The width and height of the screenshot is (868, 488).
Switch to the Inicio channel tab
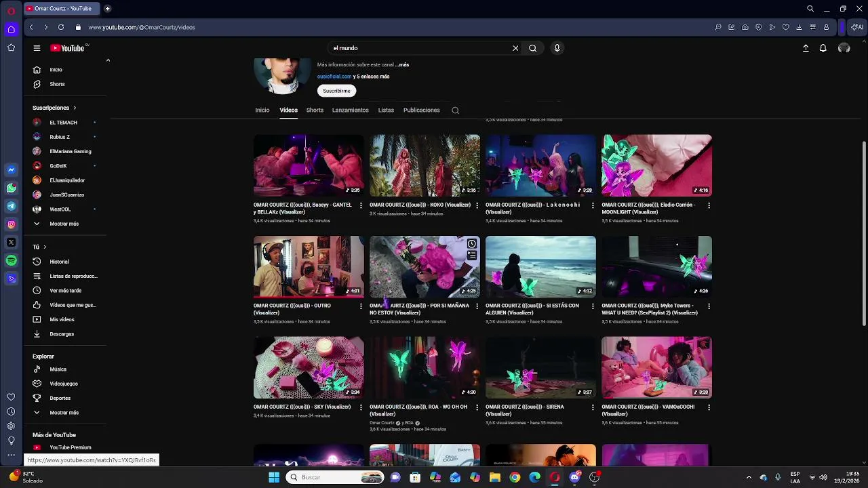click(x=262, y=110)
